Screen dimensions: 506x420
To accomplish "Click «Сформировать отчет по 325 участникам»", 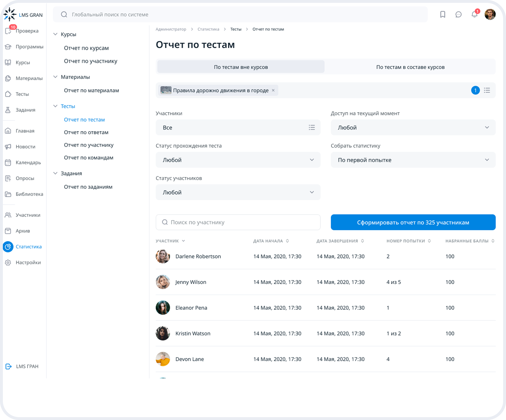I will click(413, 222).
